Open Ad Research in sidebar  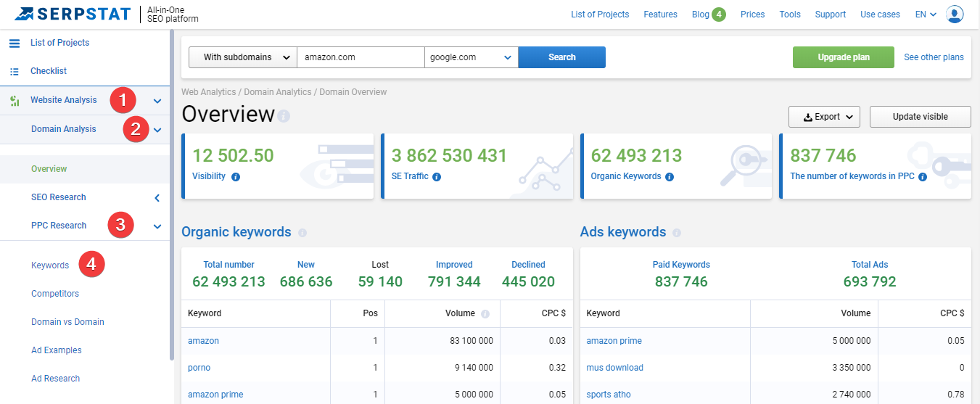(56, 379)
